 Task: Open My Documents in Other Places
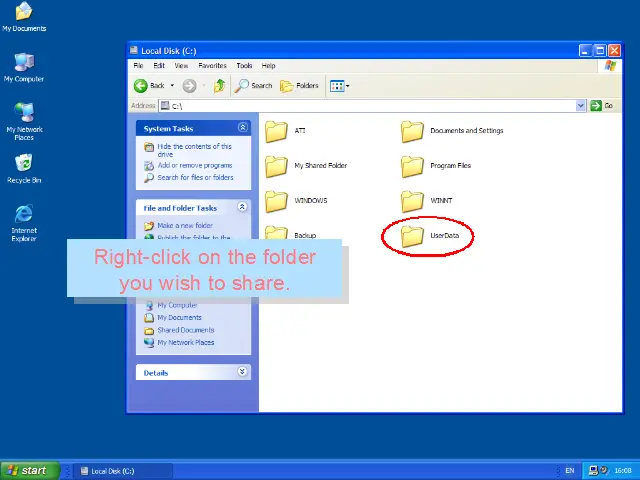click(179, 318)
